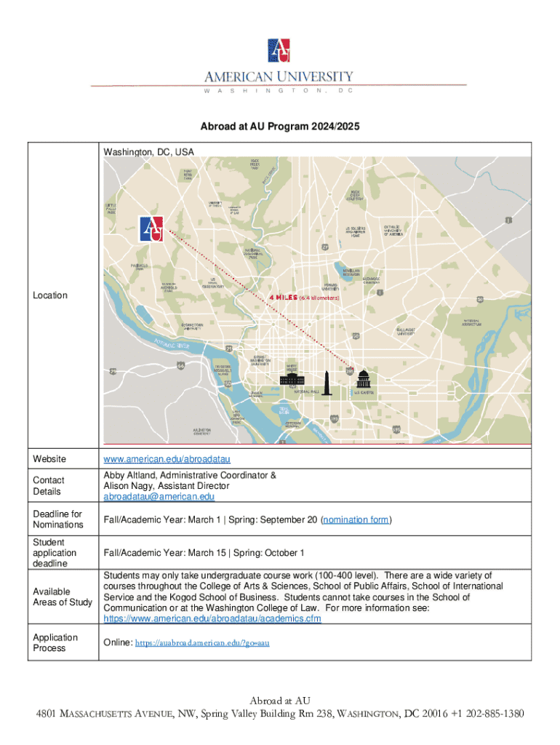560x745 pixels.
Task: Open the nomination form link
Action: point(356,519)
